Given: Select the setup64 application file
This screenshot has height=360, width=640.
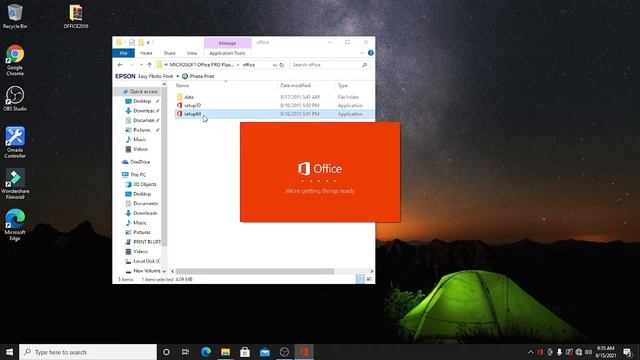Looking at the screenshot, I should tap(192, 114).
